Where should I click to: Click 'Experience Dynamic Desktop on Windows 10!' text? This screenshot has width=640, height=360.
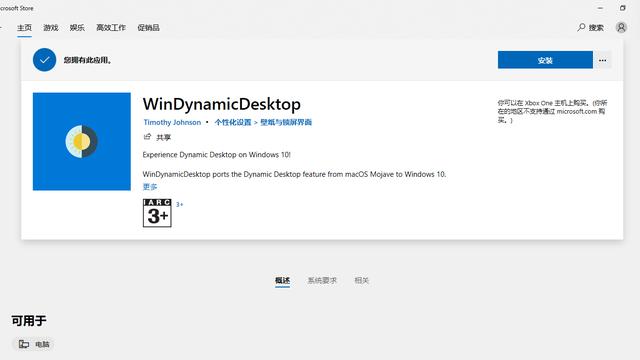[x=216, y=155]
